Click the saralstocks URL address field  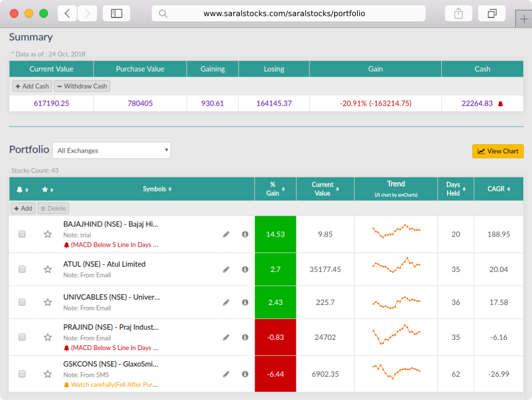point(289,14)
